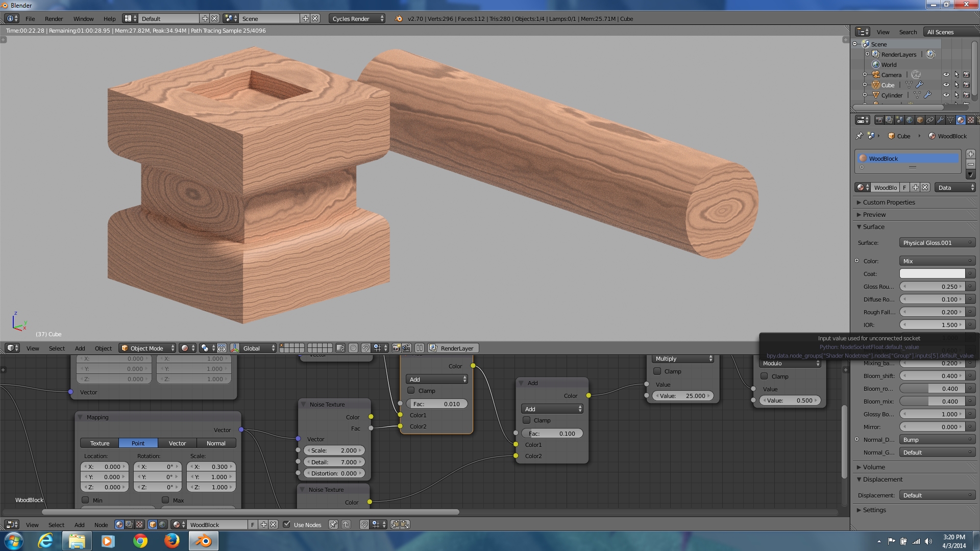Open the Material properties tab icon
Screen dimensions: 980x551
point(961,120)
